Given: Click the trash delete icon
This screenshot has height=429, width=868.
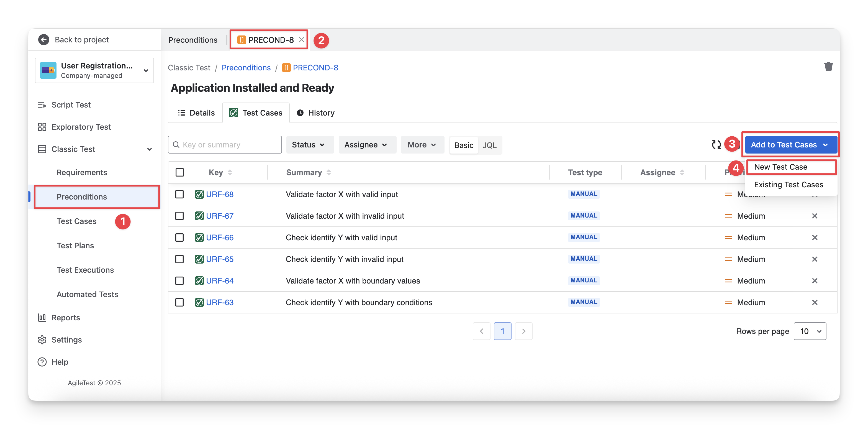Looking at the screenshot, I should [x=828, y=67].
